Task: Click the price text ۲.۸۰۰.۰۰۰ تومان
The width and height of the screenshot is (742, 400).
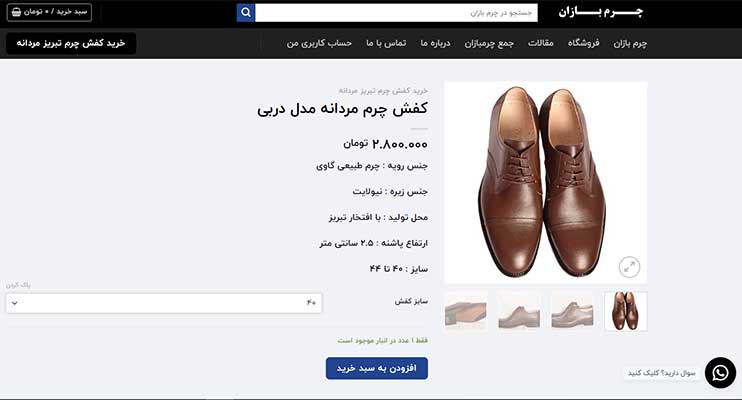Action: 385,143
